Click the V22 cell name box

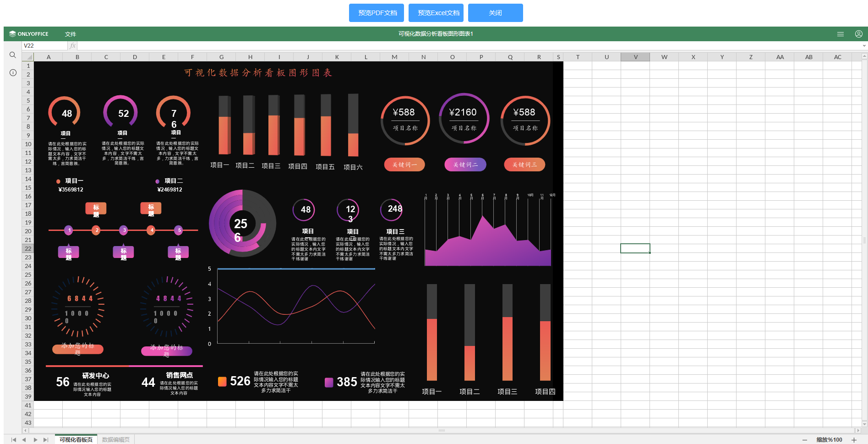(x=44, y=46)
